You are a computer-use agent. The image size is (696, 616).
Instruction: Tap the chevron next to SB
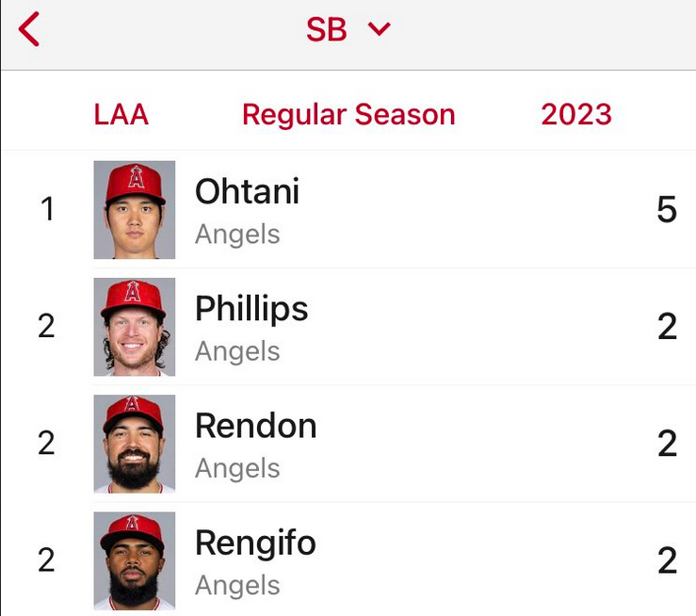380,29
